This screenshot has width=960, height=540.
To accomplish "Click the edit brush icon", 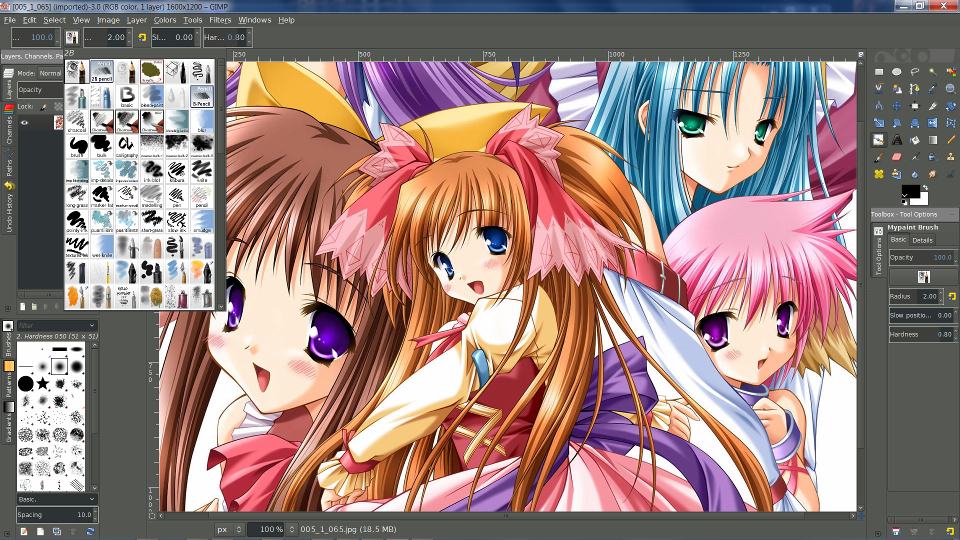I will coord(23,531).
